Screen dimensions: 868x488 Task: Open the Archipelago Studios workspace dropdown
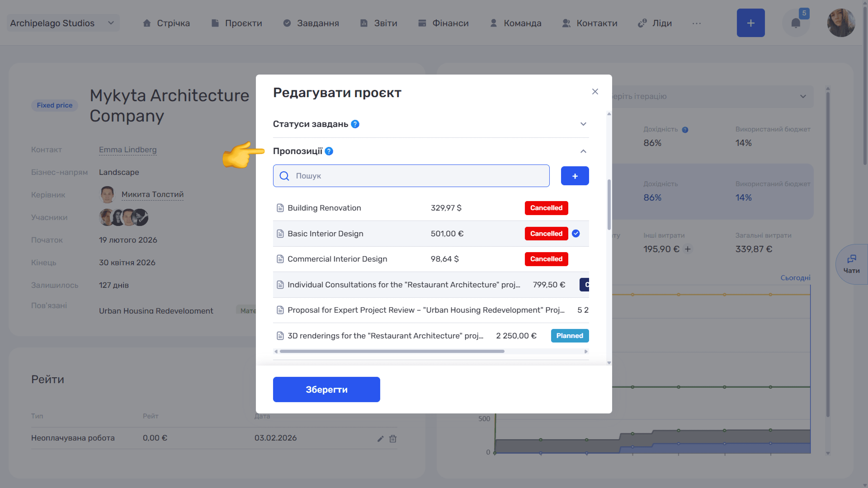63,23
